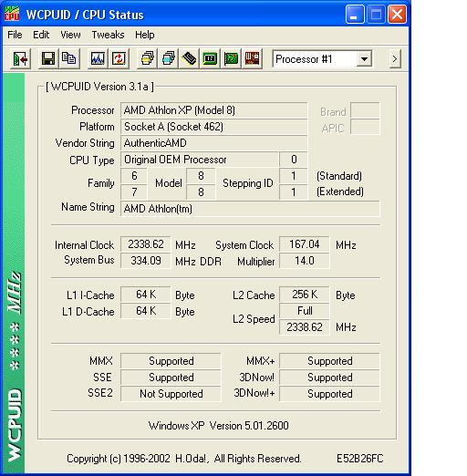Open the real-time clock graph icon
This screenshot has height=476, width=467.
click(98, 58)
